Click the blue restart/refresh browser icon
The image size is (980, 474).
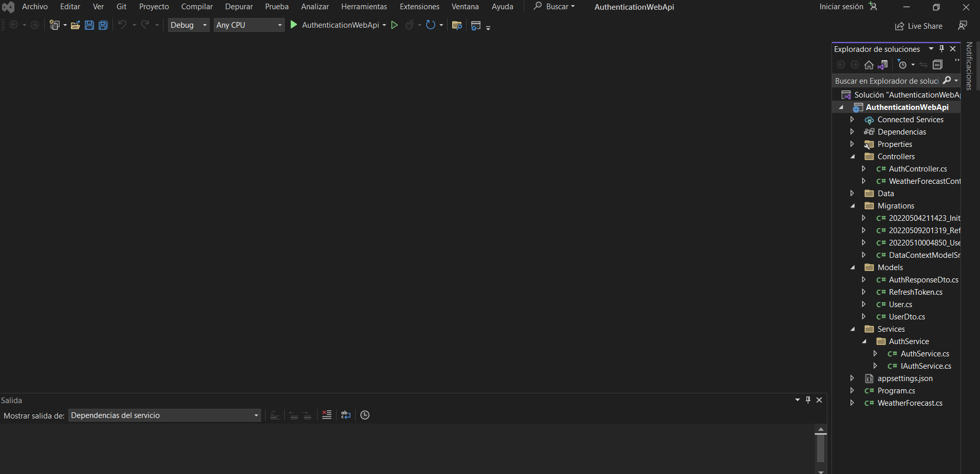(x=431, y=25)
